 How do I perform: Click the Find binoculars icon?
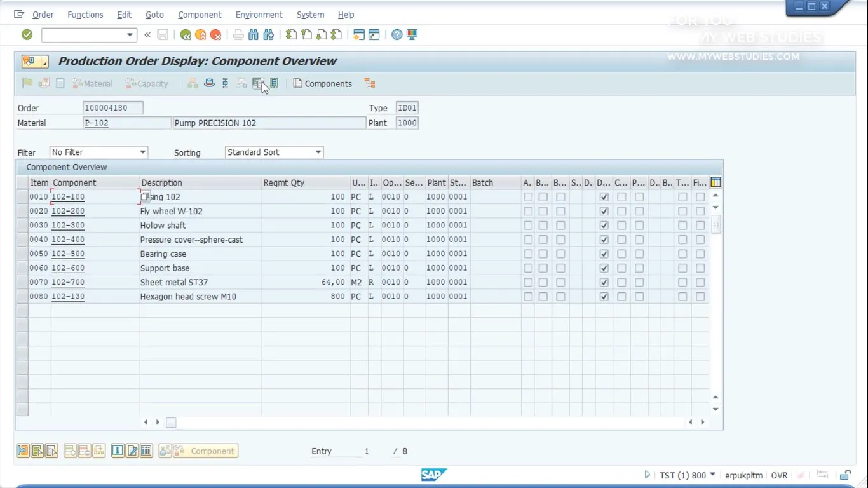coord(254,35)
